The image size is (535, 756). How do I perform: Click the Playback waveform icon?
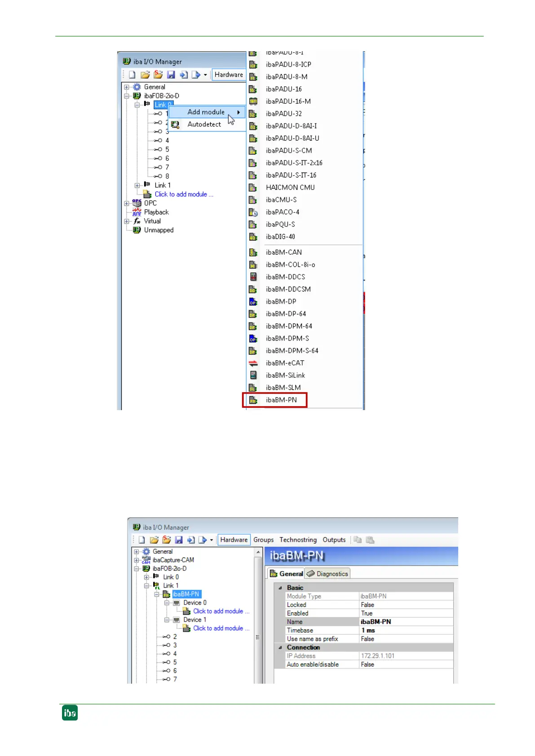coord(137,212)
